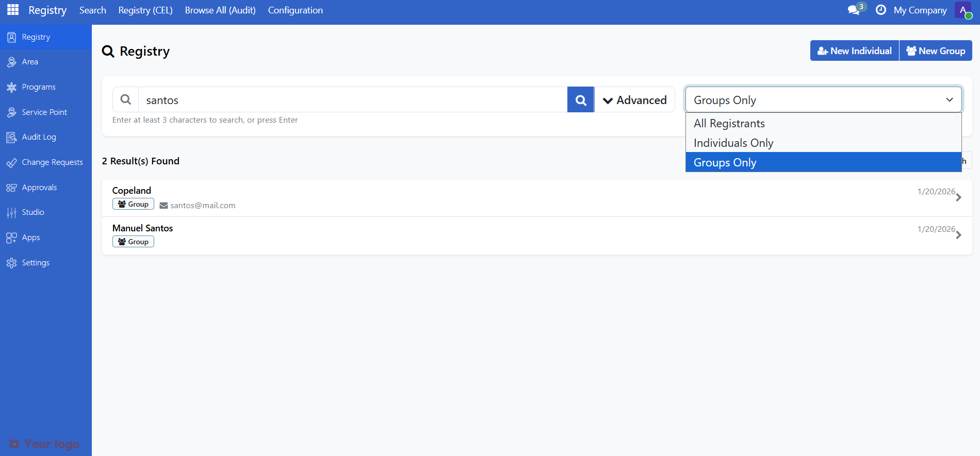Choose the highlighted Groups Only option
Viewport: 980px width, 456px height.
pyautogui.click(x=823, y=162)
